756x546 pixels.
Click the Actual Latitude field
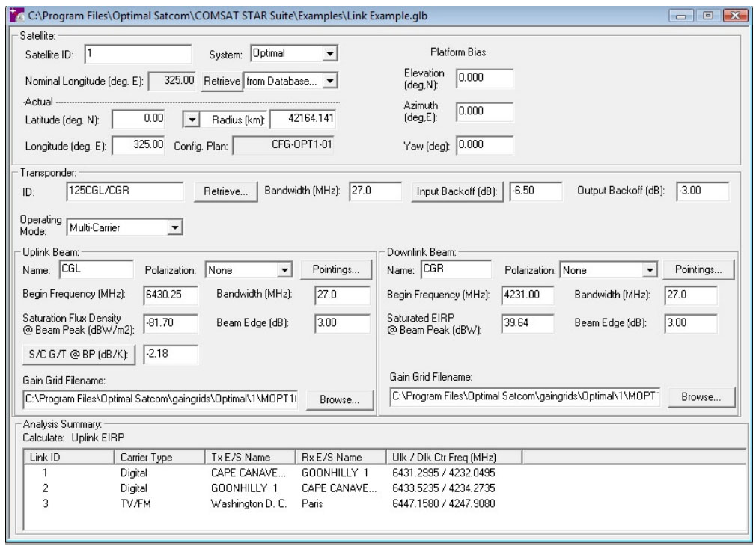click(x=138, y=119)
